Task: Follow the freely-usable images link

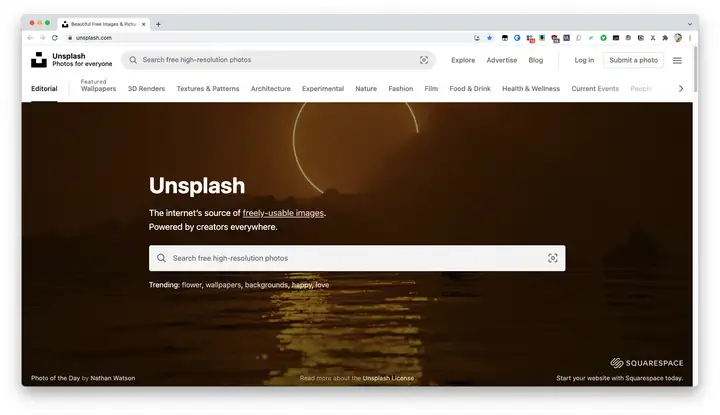Action: click(283, 213)
